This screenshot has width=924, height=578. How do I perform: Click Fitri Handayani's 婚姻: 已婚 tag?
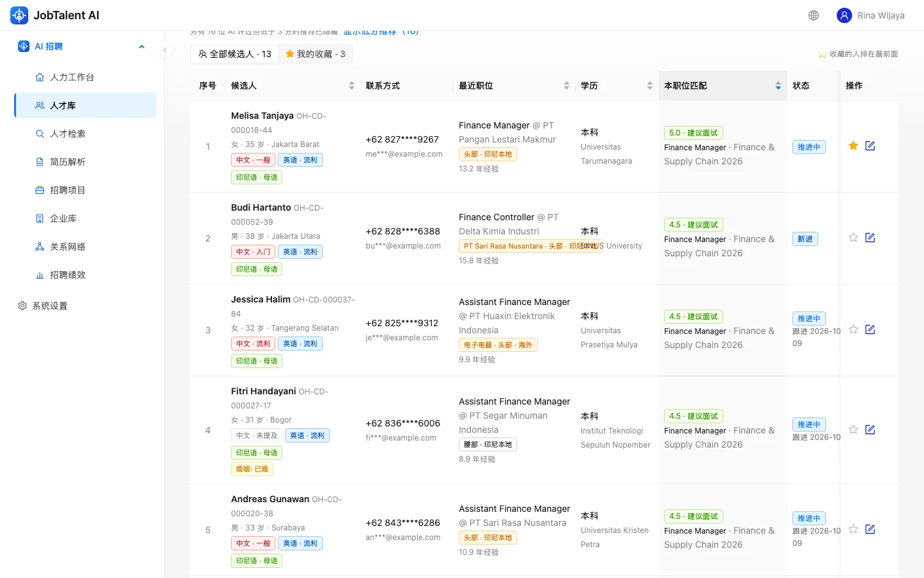(x=252, y=469)
